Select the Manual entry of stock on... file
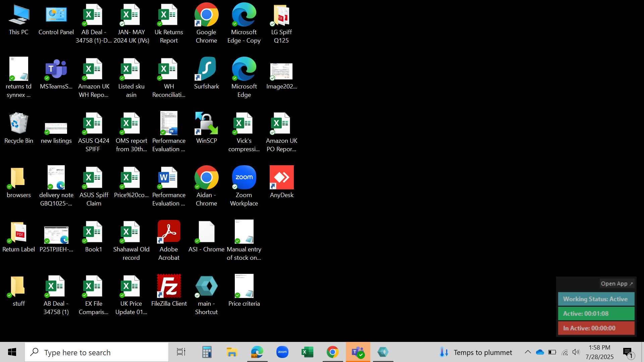 tap(244, 241)
